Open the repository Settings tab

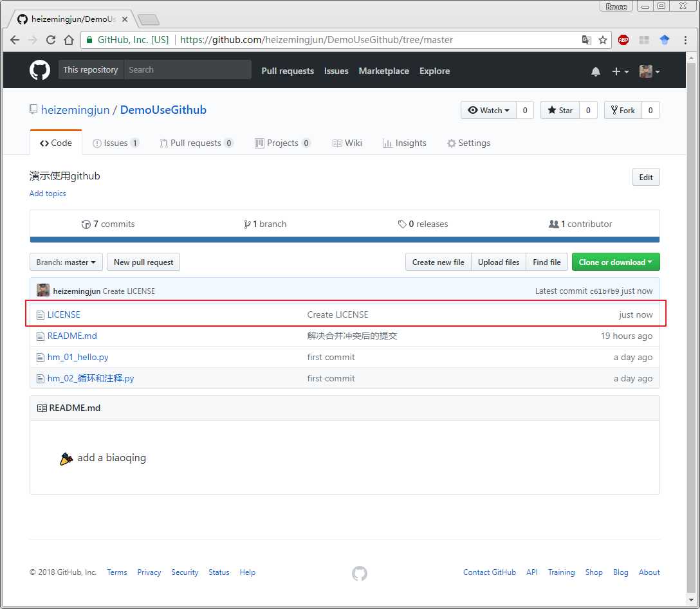(x=469, y=143)
